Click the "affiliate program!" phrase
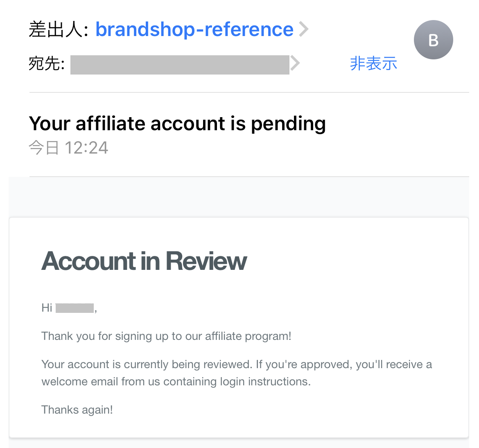Viewport: 479px width, 448px height. click(x=248, y=336)
